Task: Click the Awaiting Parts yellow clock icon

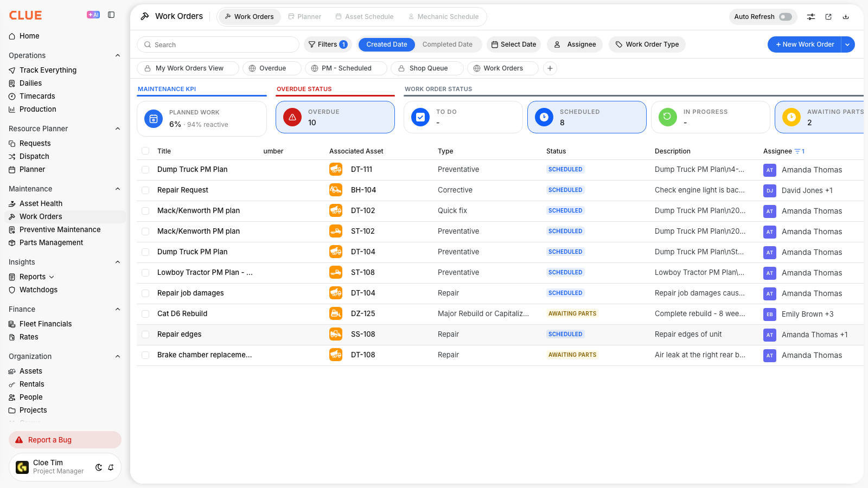Action: tap(792, 117)
